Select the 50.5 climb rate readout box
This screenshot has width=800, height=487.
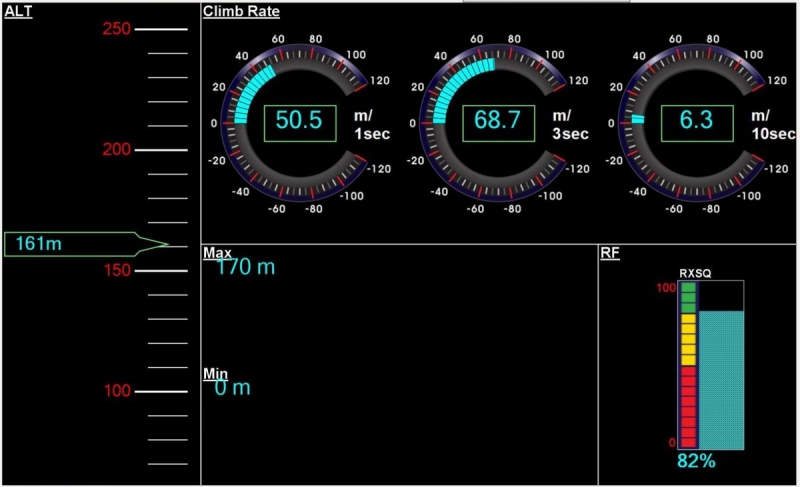(x=299, y=122)
